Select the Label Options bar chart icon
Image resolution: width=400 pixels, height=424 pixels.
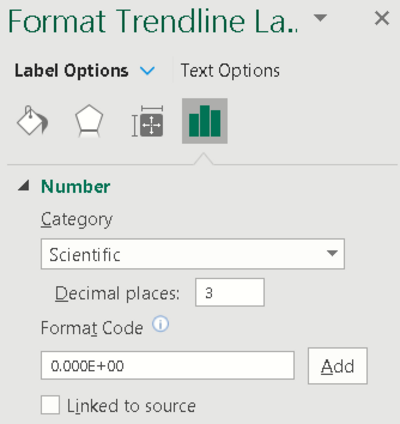click(x=205, y=121)
